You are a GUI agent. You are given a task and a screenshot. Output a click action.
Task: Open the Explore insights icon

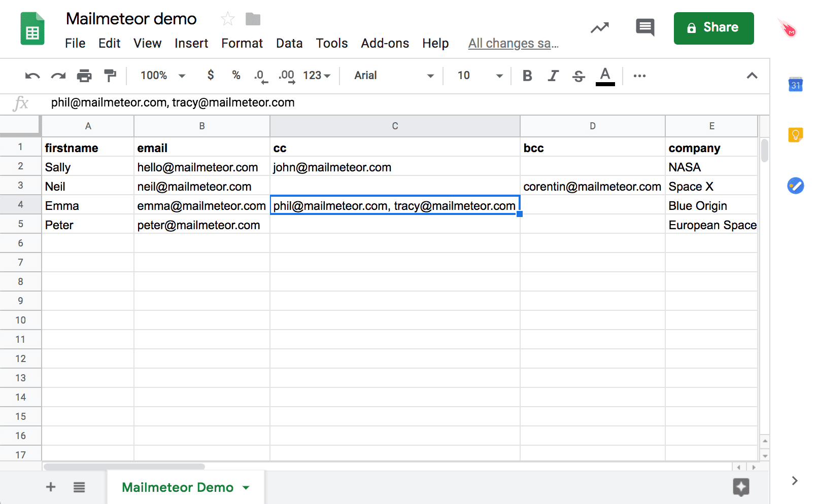(x=599, y=28)
